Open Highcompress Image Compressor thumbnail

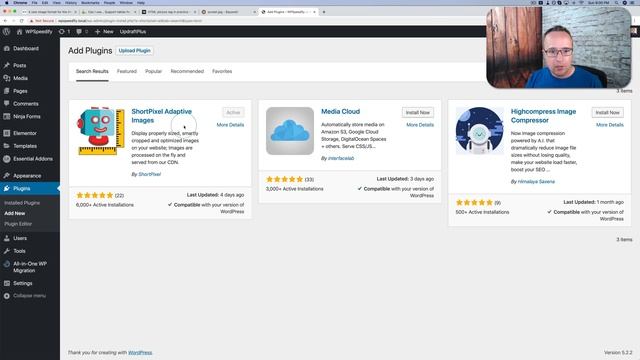pos(480,131)
